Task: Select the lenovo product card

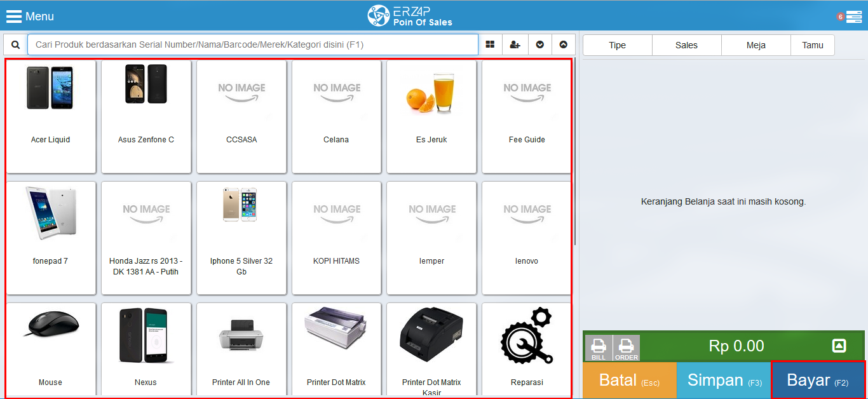Action: coord(527,238)
